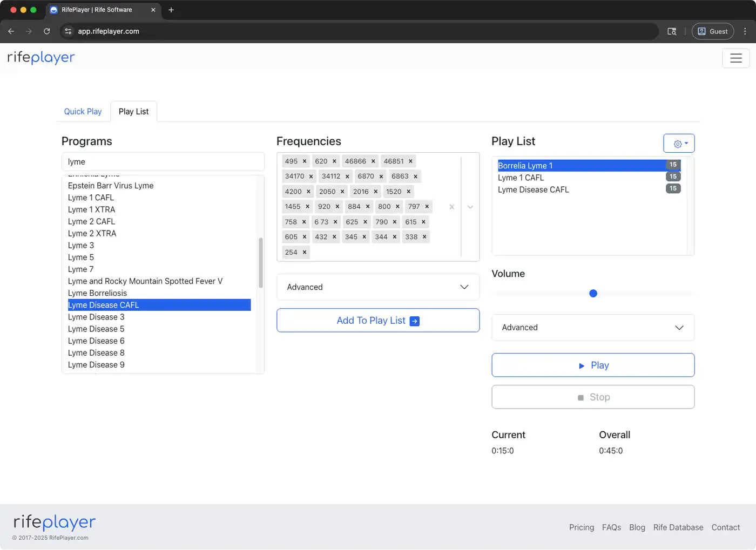Remove the 46866 frequency chip

point(373,161)
